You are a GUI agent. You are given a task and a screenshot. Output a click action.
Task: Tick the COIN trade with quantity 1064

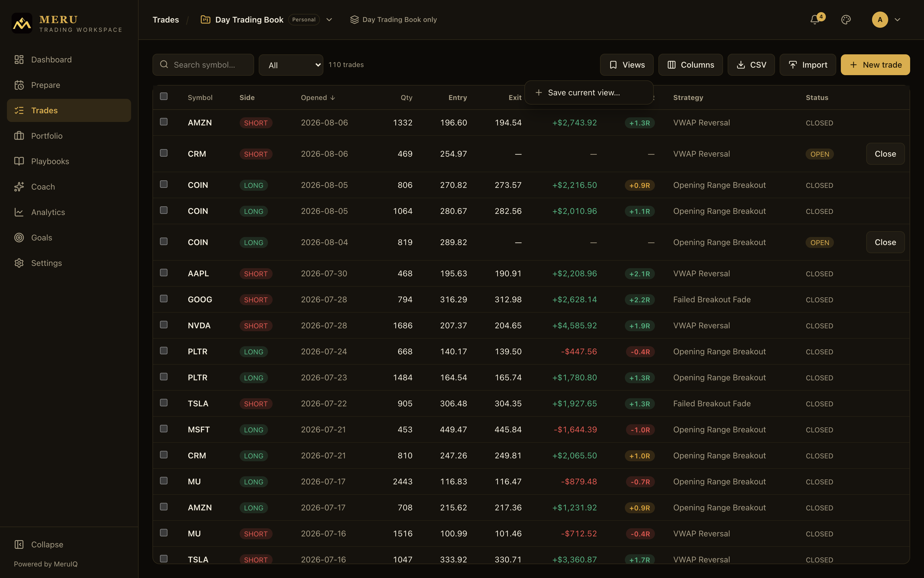pyautogui.click(x=164, y=210)
